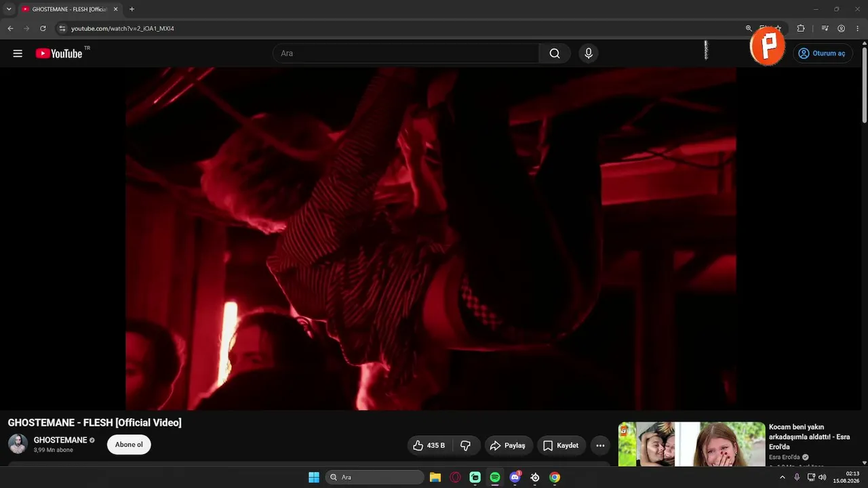868x488 pixels.
Task: Open the YouTube hamburger guide menu
Action: click(x=18, y=54)
